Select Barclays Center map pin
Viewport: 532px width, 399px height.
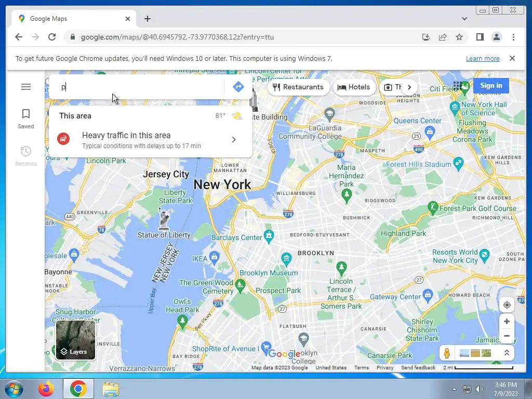tap(269, 237)
